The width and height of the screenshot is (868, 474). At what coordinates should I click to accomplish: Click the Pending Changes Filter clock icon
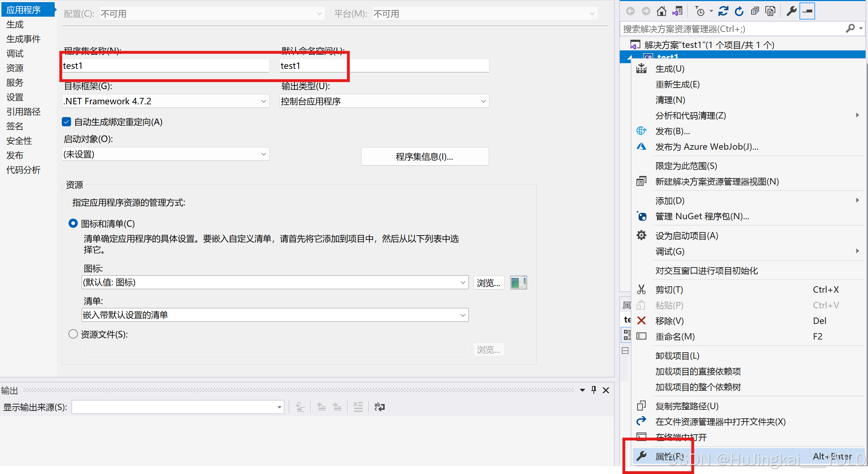(x=700, y=11)
